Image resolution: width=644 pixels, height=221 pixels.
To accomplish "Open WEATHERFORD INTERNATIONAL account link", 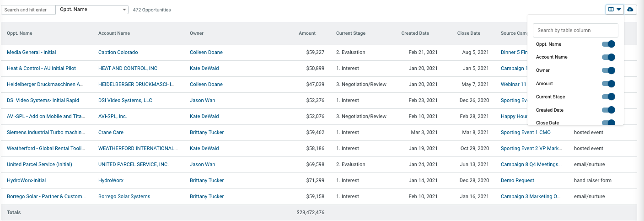I will pos(138,148).
